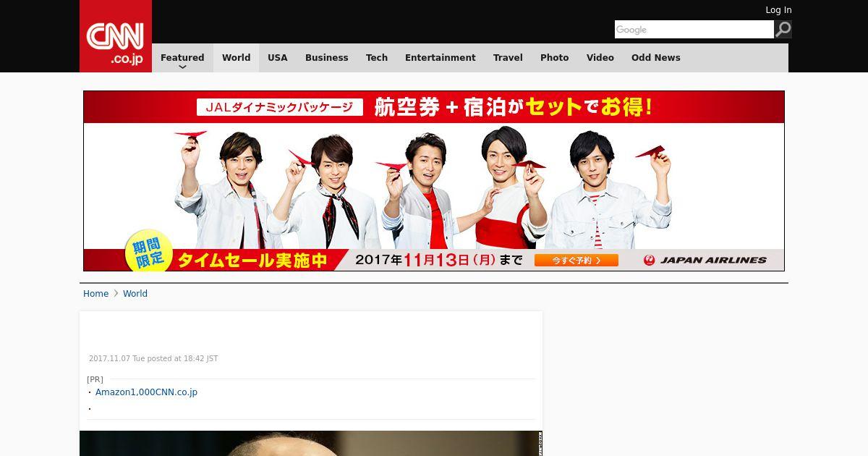The height and width of the screenshot is (456, 868).
Task: Open the Business nav tab
Action: click(326, 58)
